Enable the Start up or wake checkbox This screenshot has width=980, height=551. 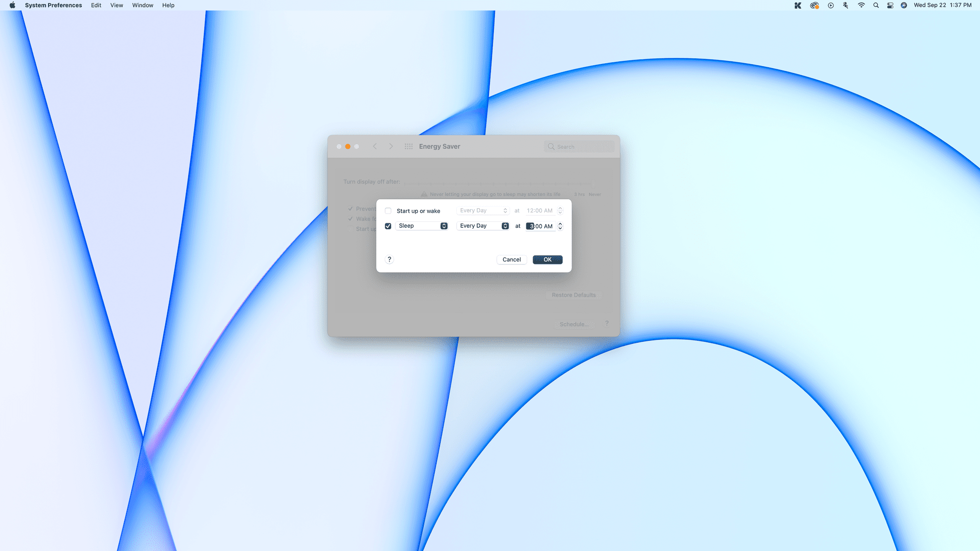point(388,211)
